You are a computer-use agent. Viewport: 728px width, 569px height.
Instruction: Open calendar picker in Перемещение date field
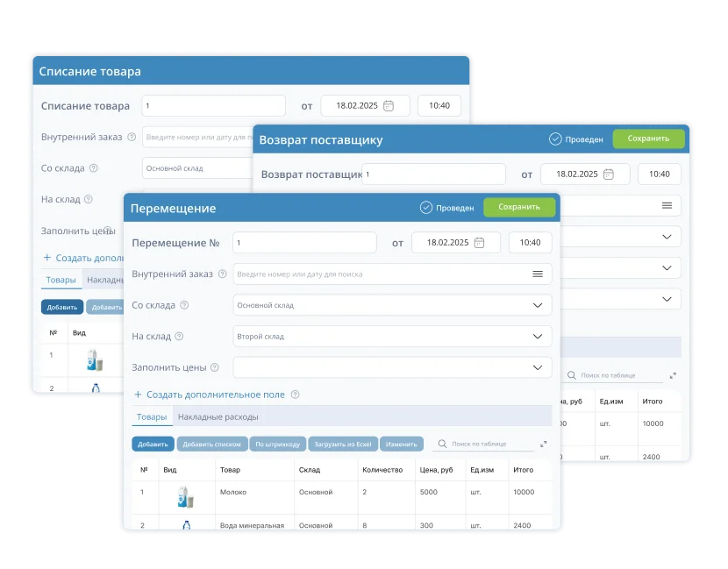[x=480, y=243]
